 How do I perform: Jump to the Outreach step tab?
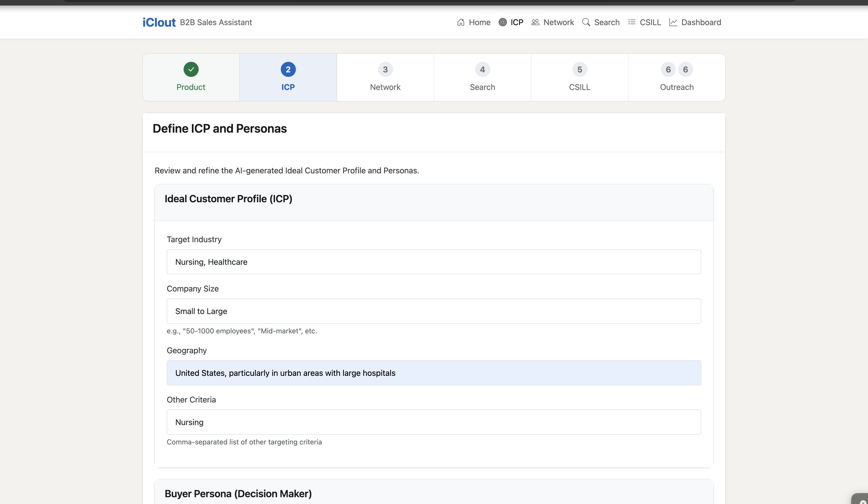click(676, 78)
